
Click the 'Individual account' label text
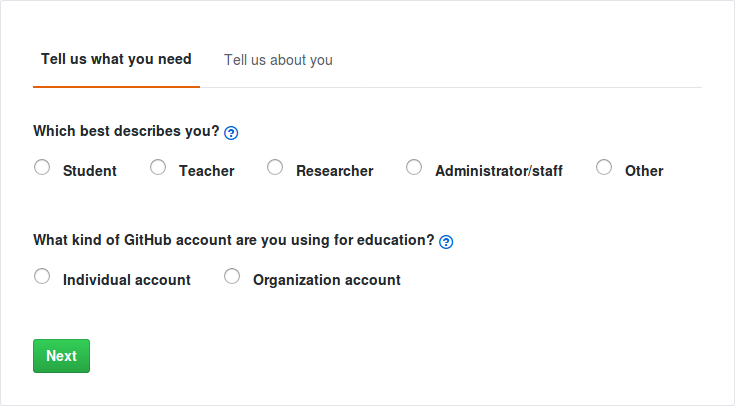click(127, 280)
